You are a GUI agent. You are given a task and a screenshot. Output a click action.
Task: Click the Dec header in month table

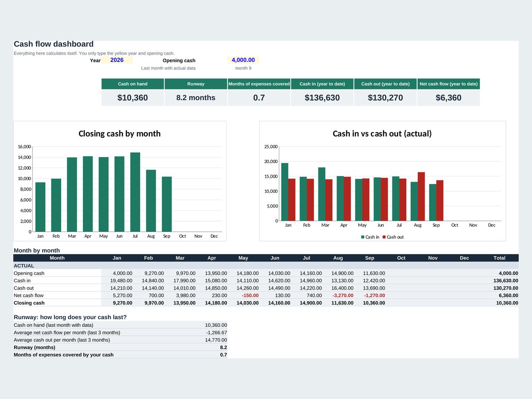coord(464,258)
